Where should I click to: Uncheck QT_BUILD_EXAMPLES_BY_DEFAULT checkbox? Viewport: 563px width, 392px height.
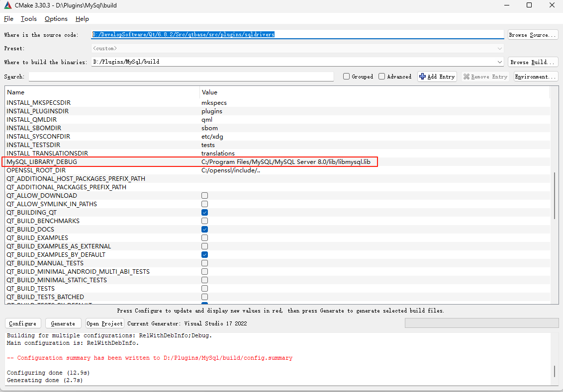click(x=205, y=255)
